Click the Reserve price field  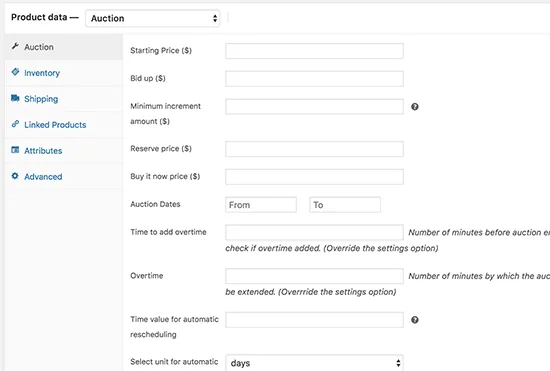pos(314,149)
